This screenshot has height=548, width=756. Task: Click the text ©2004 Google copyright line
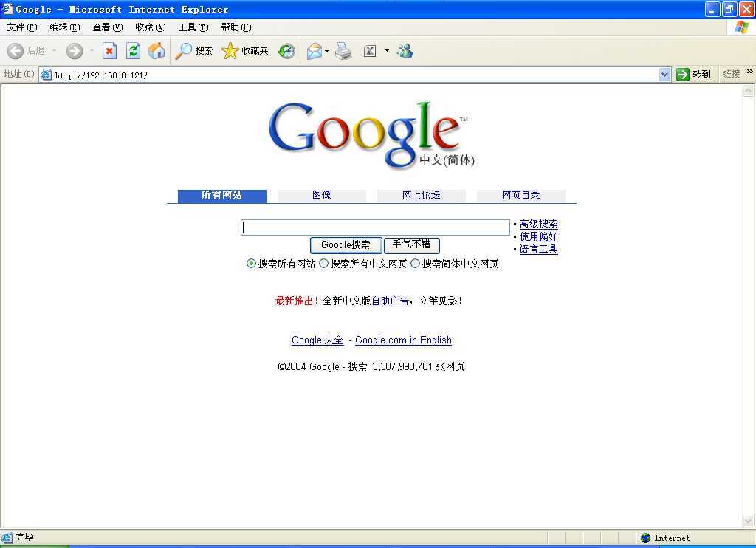pos(371,366)
